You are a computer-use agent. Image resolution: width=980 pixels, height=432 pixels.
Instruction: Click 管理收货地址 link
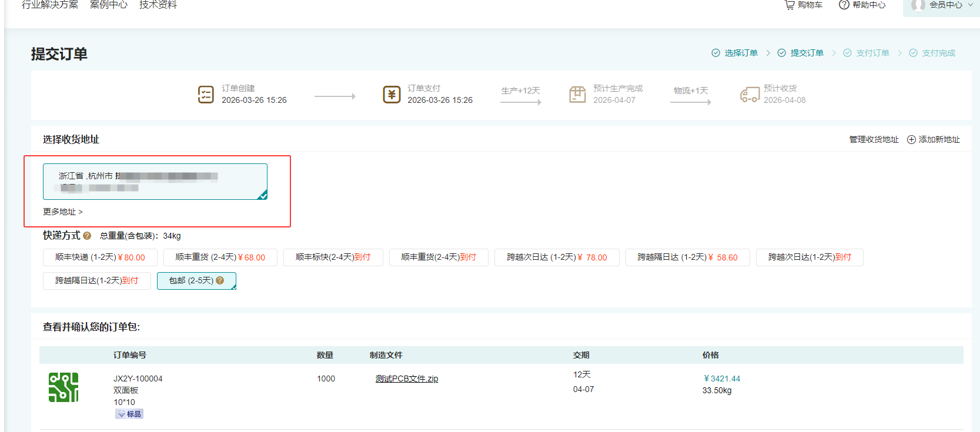(x=874, y=139)
